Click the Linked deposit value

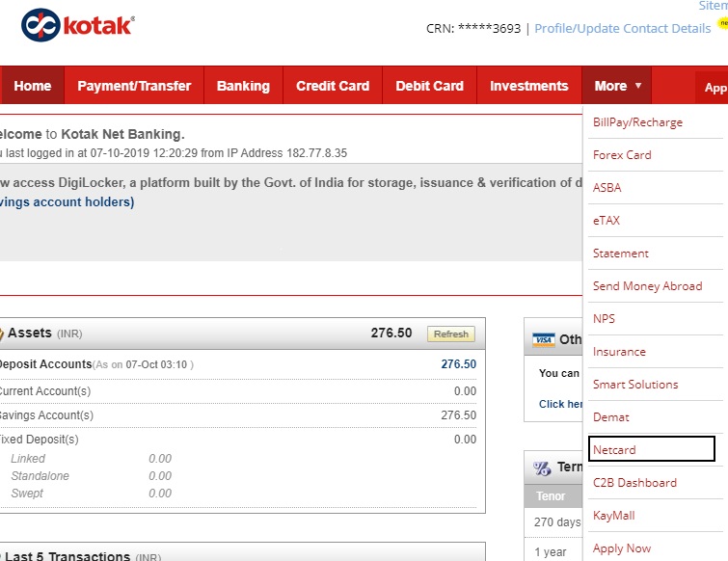(x=160, y=459)
